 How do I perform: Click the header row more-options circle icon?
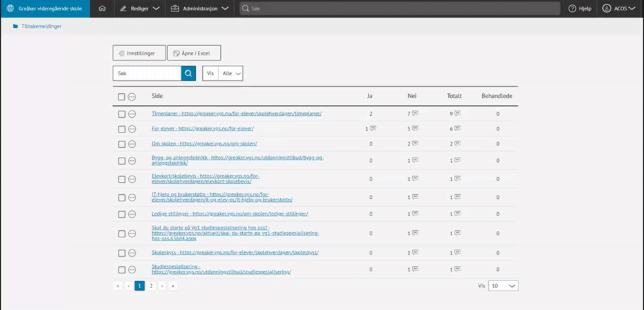132,96
